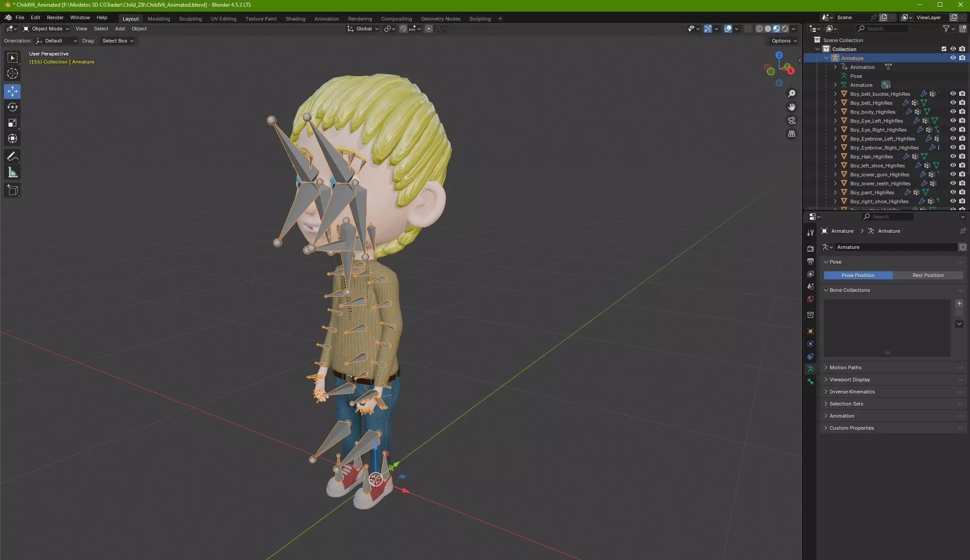Activate the Cursor tool
The height and width of the screenshot is (560, 970).
click(13, 74)
